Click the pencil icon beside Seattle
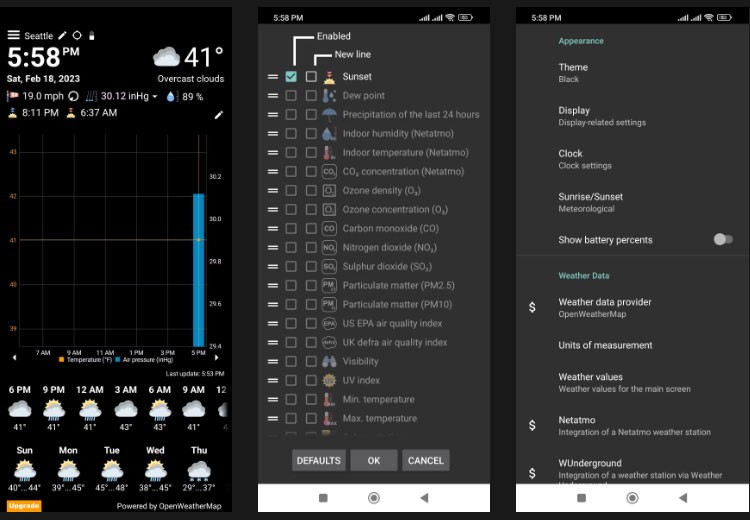The width and height of the screenshot is (750, 520). (63, 35)
